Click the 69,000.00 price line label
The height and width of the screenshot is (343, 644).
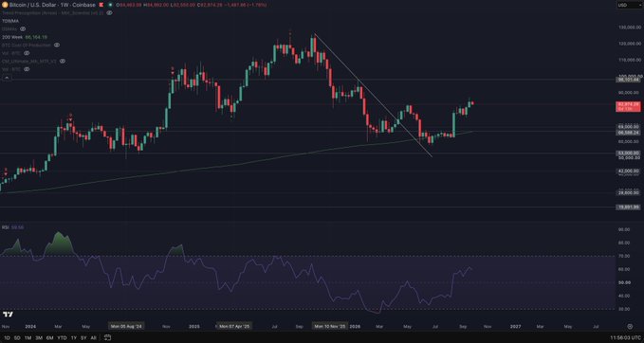pos(629,127)
